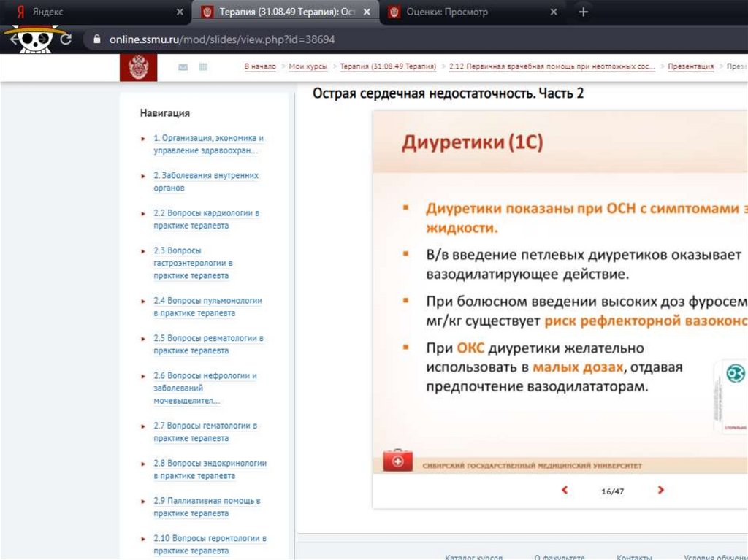
Task: Open the Каталог курсов footer link
Action: (x=473, y=556)
